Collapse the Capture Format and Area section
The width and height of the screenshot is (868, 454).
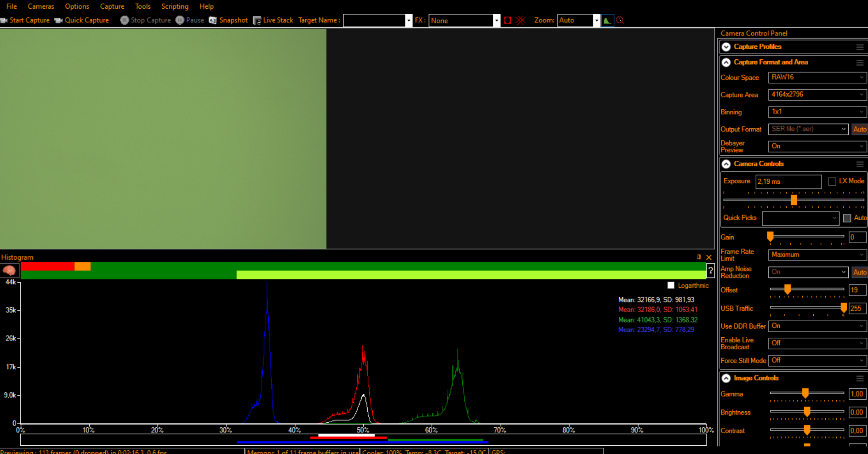point(726,62)
